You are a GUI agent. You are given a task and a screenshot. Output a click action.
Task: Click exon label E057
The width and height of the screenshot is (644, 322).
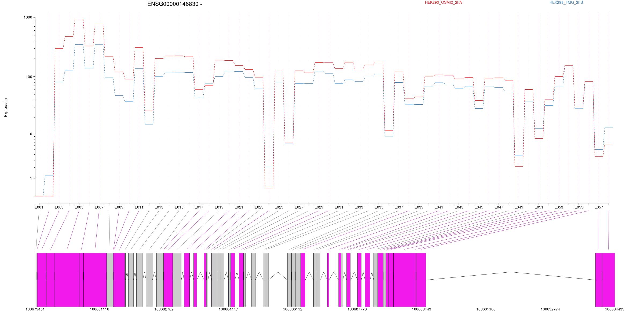coord(599,207)
